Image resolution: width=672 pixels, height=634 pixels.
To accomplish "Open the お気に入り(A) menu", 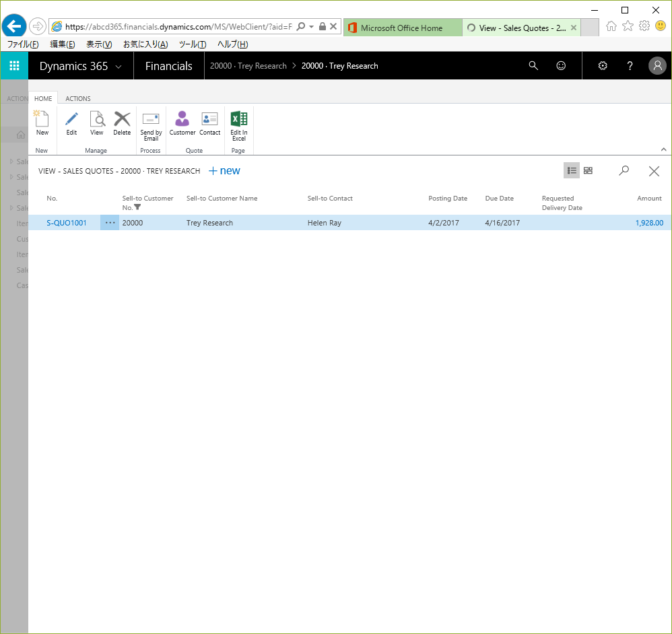I will click(145, 44).
